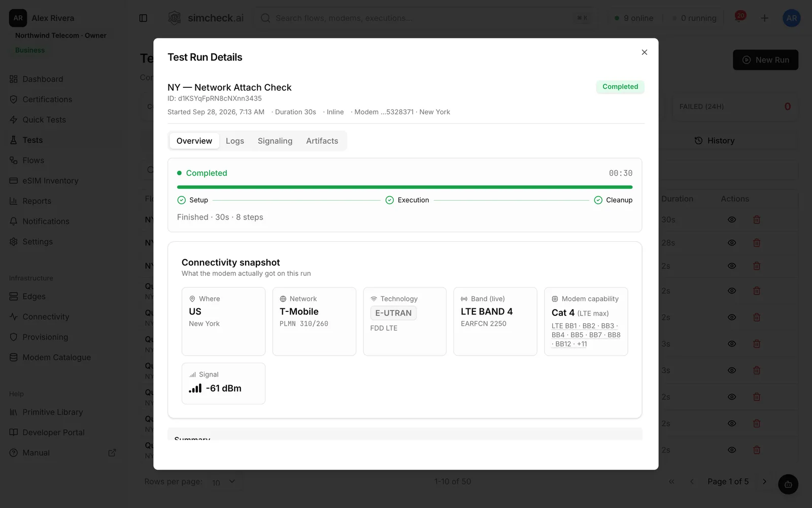
Task: Click the E-UTRAN technology chip
Action: [393, 313]
